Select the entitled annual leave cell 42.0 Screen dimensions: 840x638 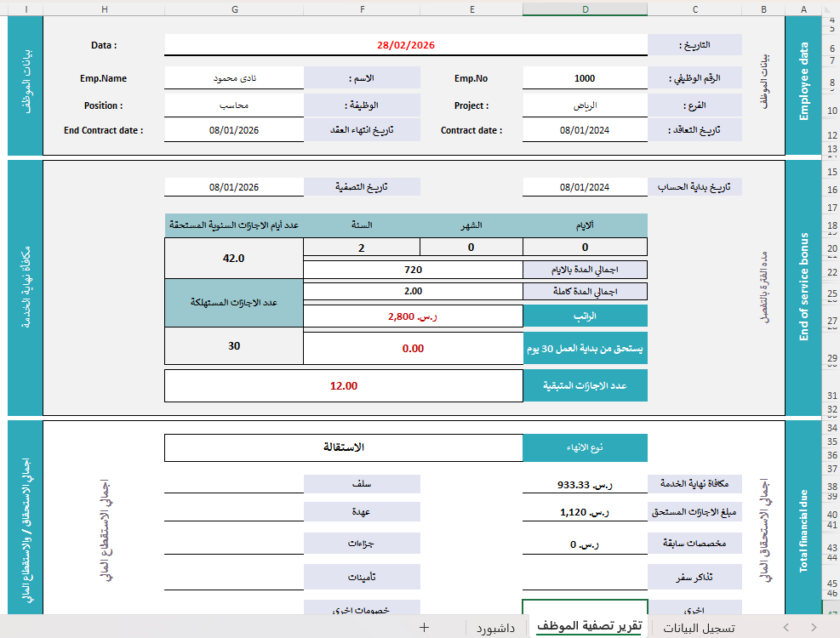[x=233, y=259]
